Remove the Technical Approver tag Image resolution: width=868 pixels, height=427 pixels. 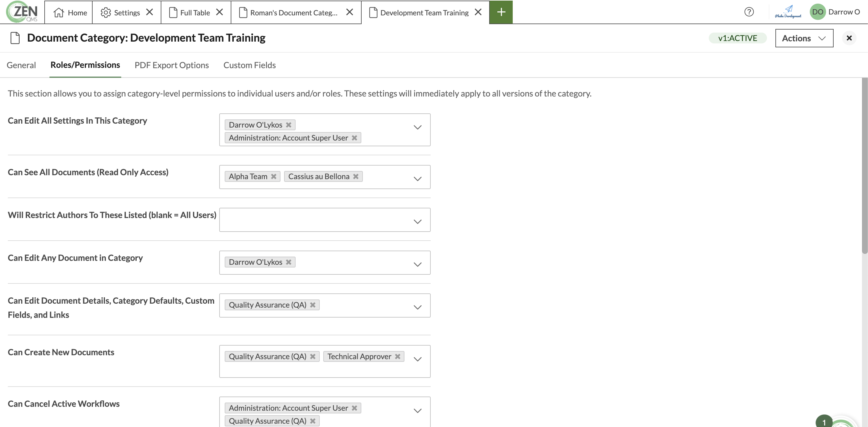(x=398, y=356)
